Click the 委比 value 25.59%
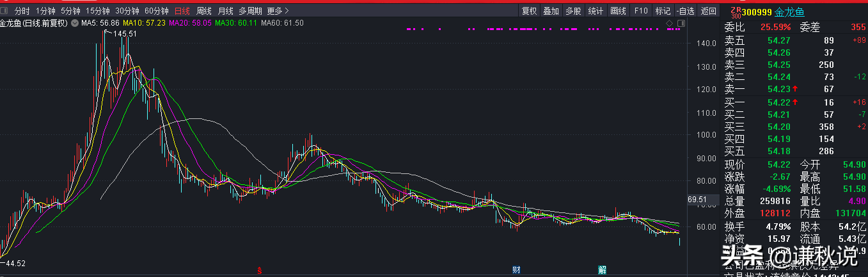868x277 pixels. 775,27
